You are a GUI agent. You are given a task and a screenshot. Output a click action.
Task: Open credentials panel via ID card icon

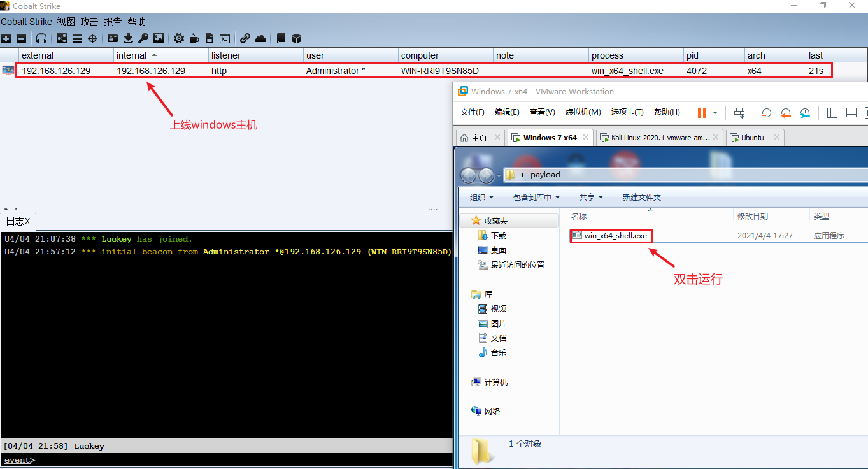coord(112,38)
